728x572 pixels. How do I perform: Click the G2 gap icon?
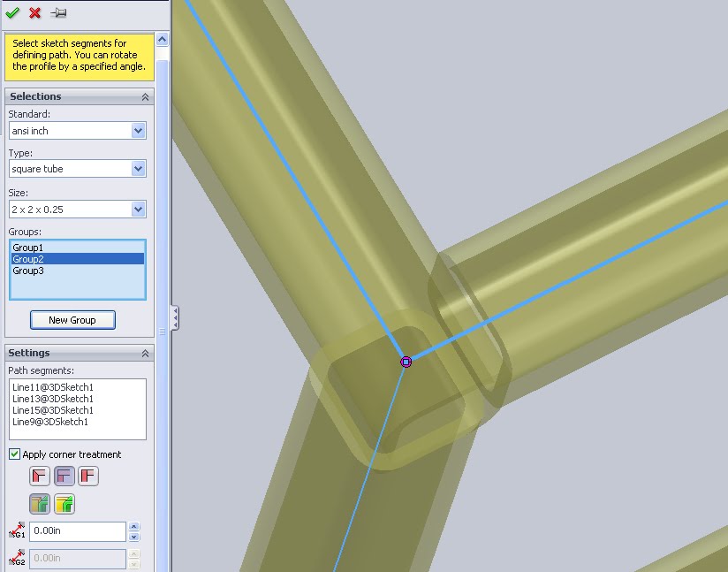[17, 558]
